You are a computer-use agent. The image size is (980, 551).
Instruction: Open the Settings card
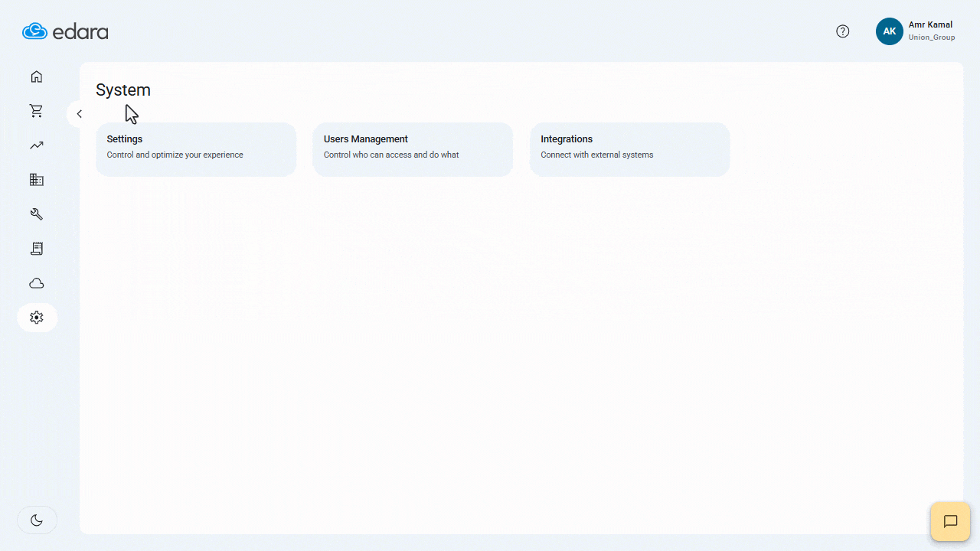point(196,149)
